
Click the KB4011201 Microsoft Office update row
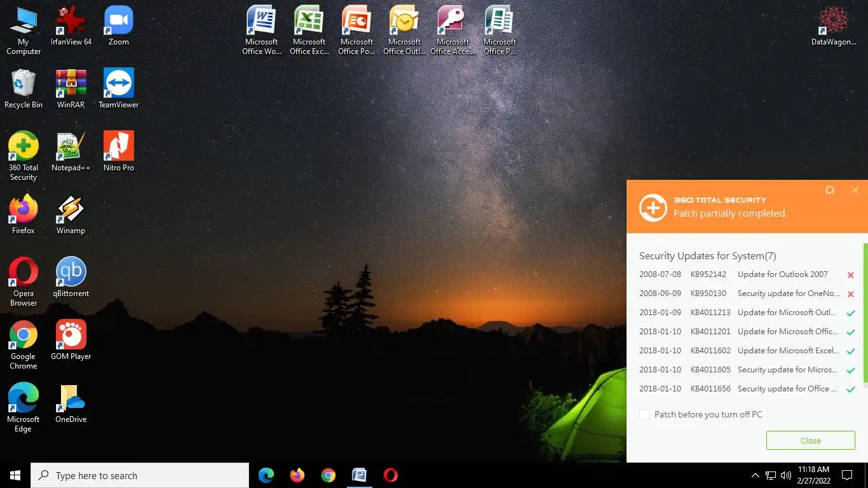[747, 332]
